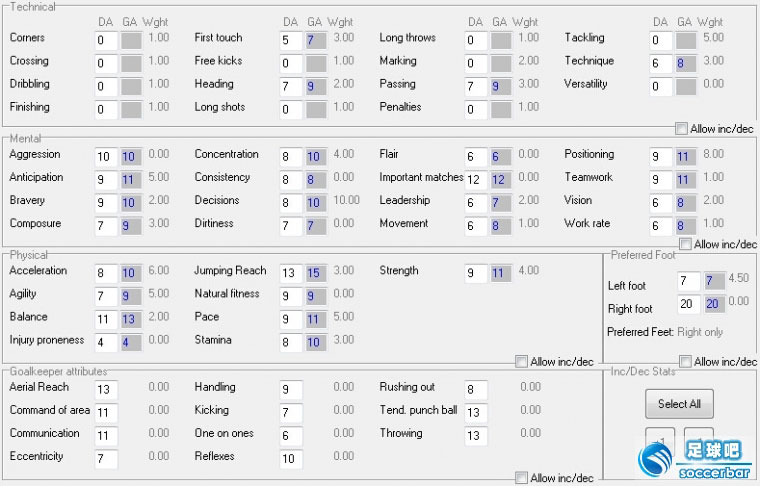Click the Heading GA value box
760x486 pixels.
click(x=316, y=87)
